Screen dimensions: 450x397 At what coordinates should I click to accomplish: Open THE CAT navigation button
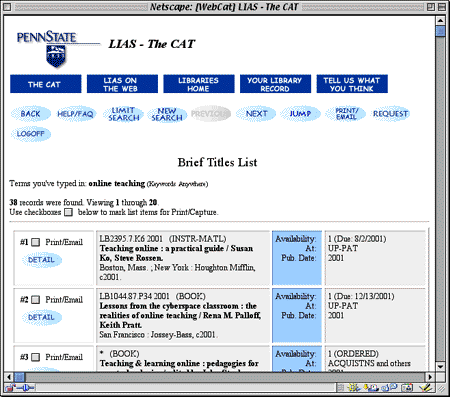click(46, 84)
